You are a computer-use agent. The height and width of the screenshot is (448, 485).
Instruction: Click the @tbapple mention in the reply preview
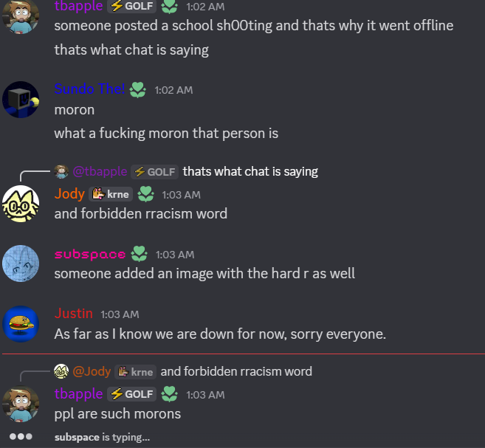coord(100,171)
